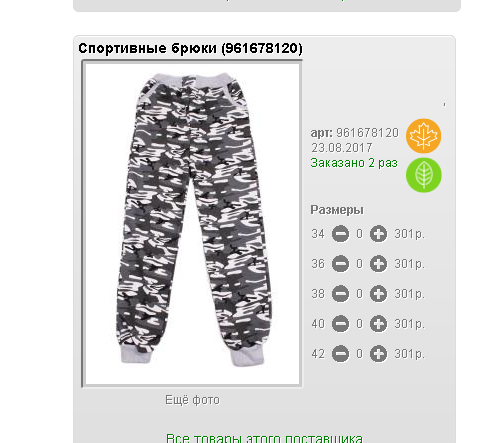Open 'Все товары этого поставщика' link
Viewport: 487px width, 443px height.
264,438
